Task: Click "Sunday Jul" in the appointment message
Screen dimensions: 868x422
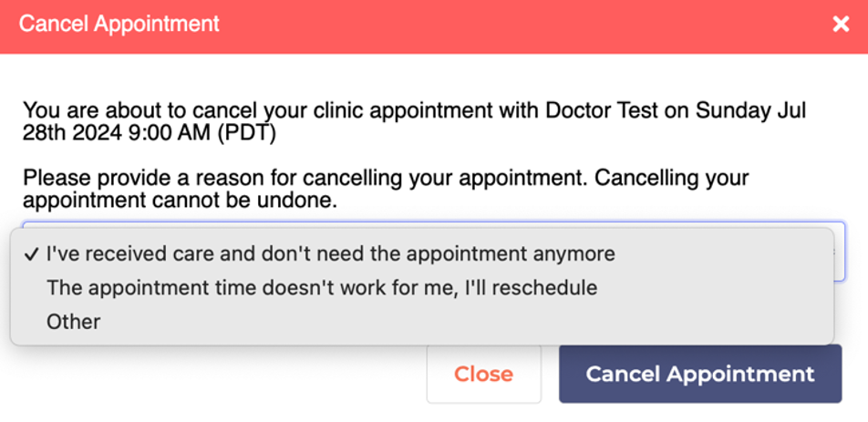Action: (x=750, y=111)
